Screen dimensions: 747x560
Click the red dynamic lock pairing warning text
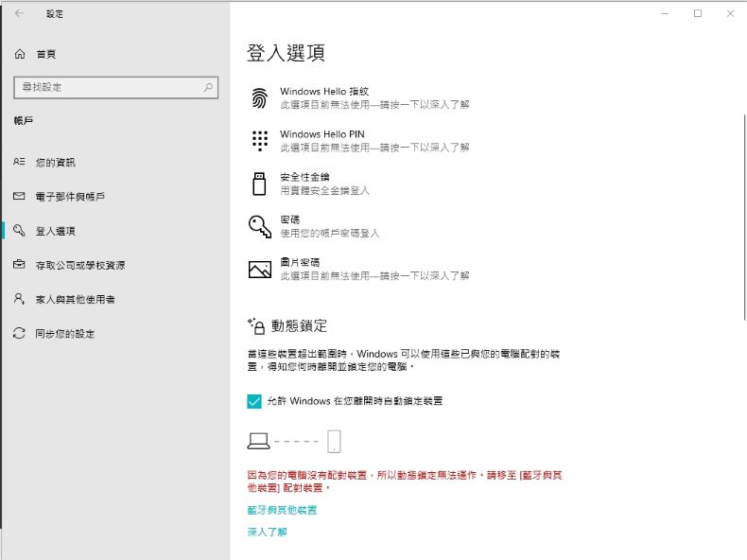click(405, 481)
